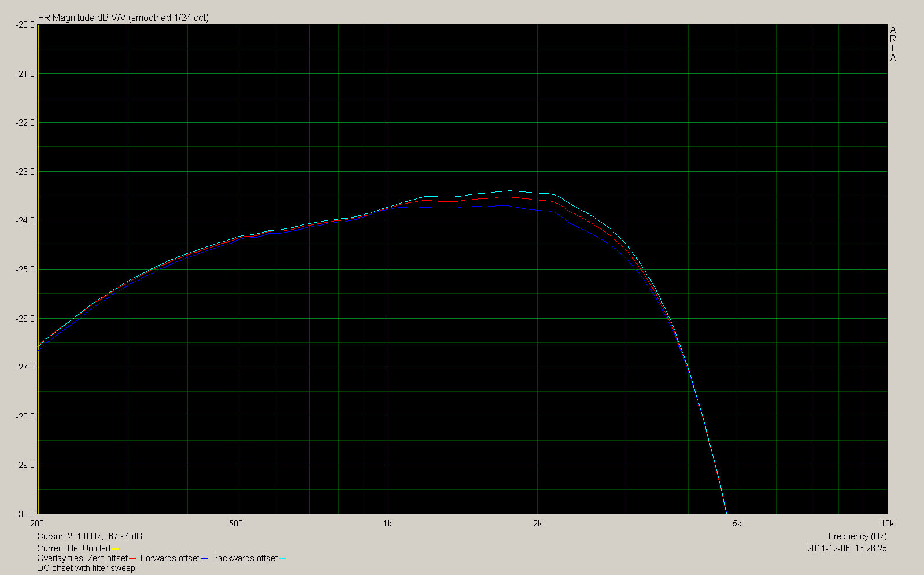Image resolution: width=924 pixels, height=575 pixels.
Task: Click the 'Zero offset' overlay label
Action: [108, 558]
